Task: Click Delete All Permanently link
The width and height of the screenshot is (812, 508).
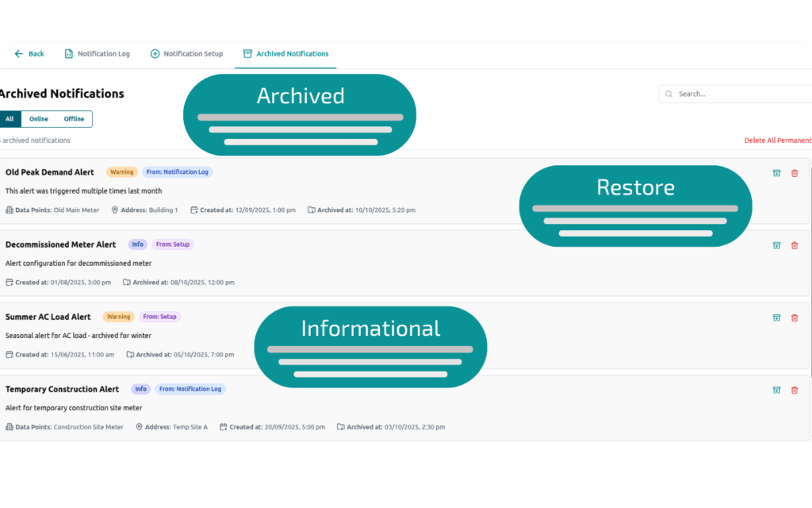Action: 777,140
